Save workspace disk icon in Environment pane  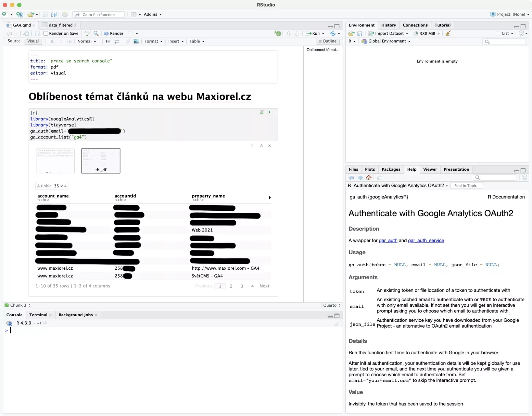point(360,34)
